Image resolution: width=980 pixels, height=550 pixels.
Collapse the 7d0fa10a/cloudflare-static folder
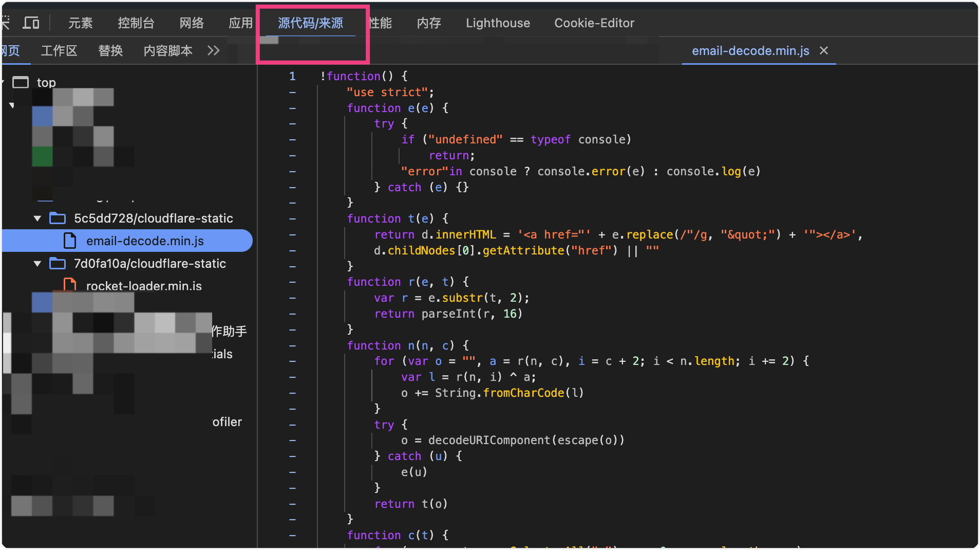37,264
